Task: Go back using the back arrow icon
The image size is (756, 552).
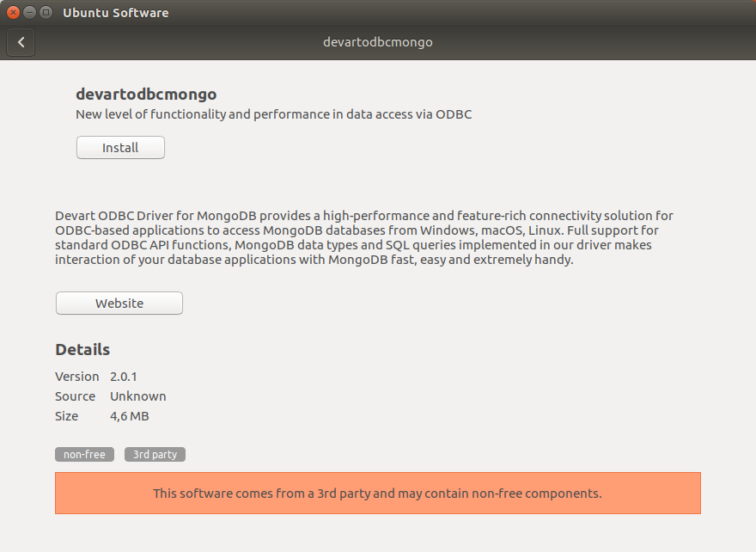Action: (21, 41)
